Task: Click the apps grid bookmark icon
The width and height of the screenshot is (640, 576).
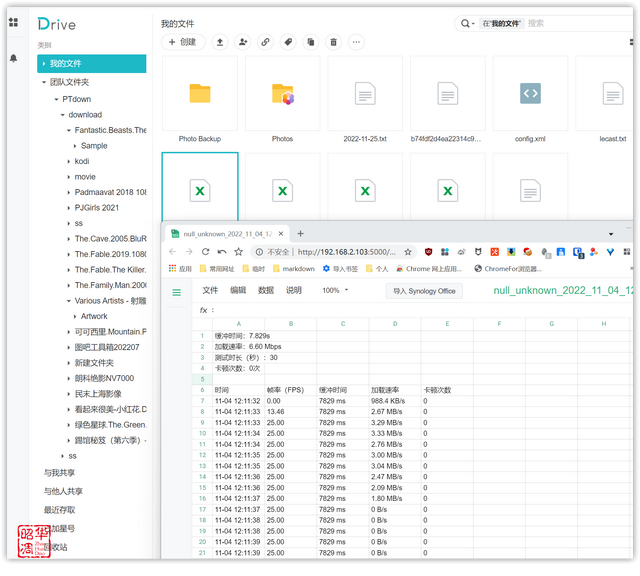Action: click(x=172, y=269)
